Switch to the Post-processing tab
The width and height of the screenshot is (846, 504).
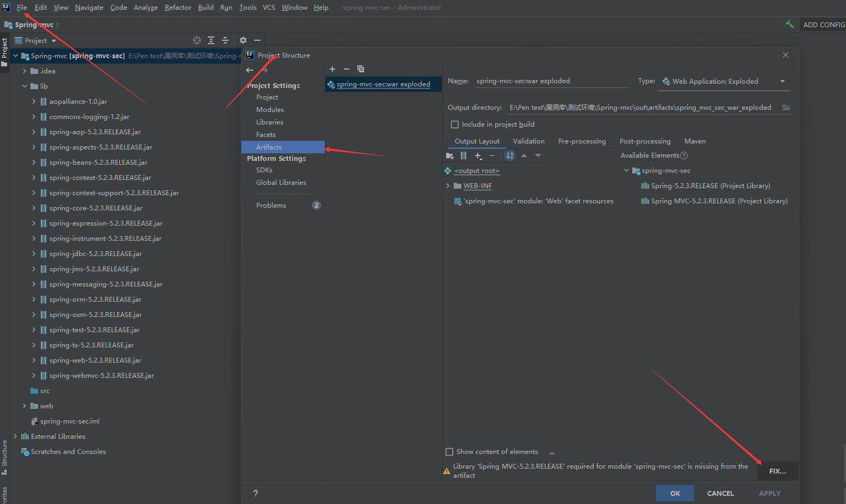[x=645, y=141]
